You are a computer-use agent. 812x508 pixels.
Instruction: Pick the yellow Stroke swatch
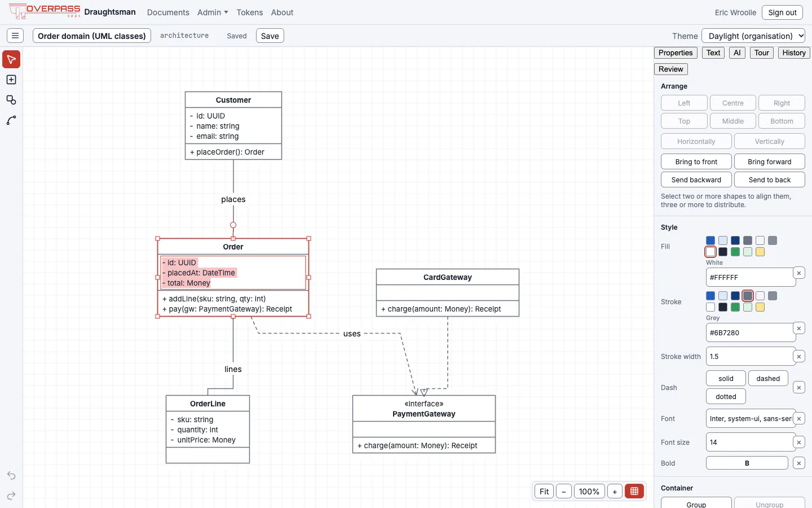[x=760, y=307]
